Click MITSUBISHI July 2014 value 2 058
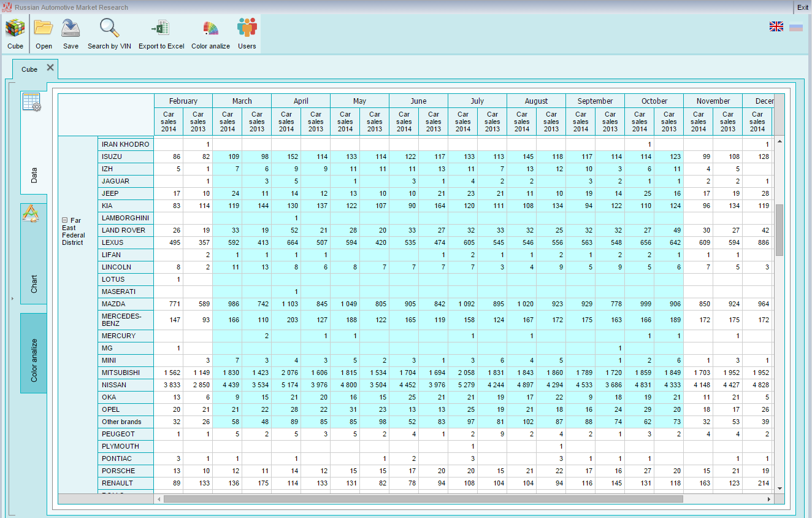 tap(463, 373)
